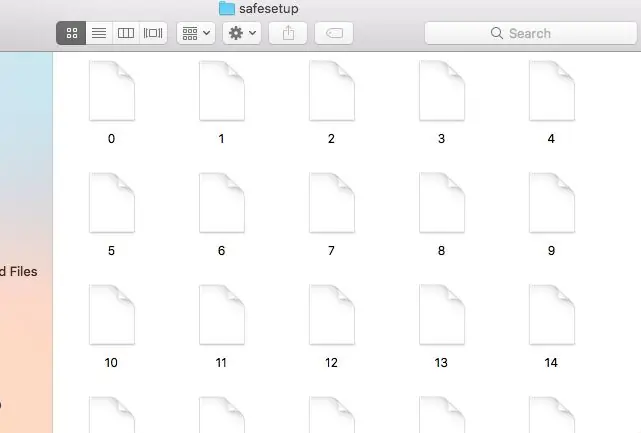This screenshot has width=641, height=433.
Task: Switch to column view
Action: tap(126, 33)
